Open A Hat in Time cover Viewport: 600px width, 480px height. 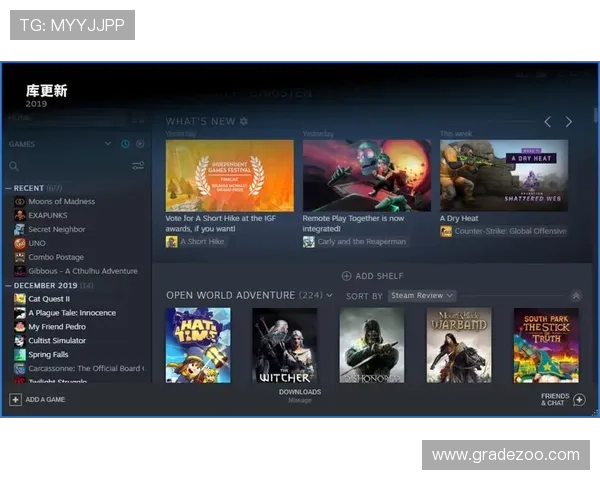(198, 345)
